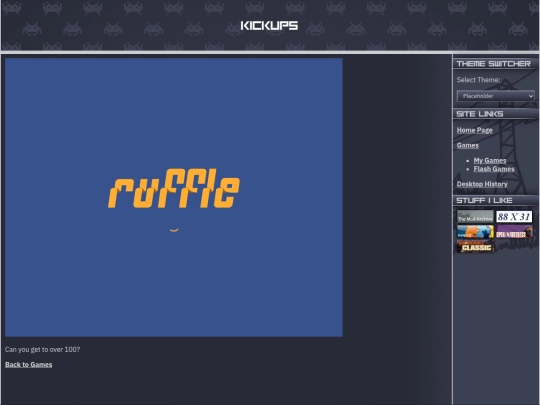The height and width of the screenshot is (405, 540).
Task: Click the KICKUPS page title
Action: point(269,25)
